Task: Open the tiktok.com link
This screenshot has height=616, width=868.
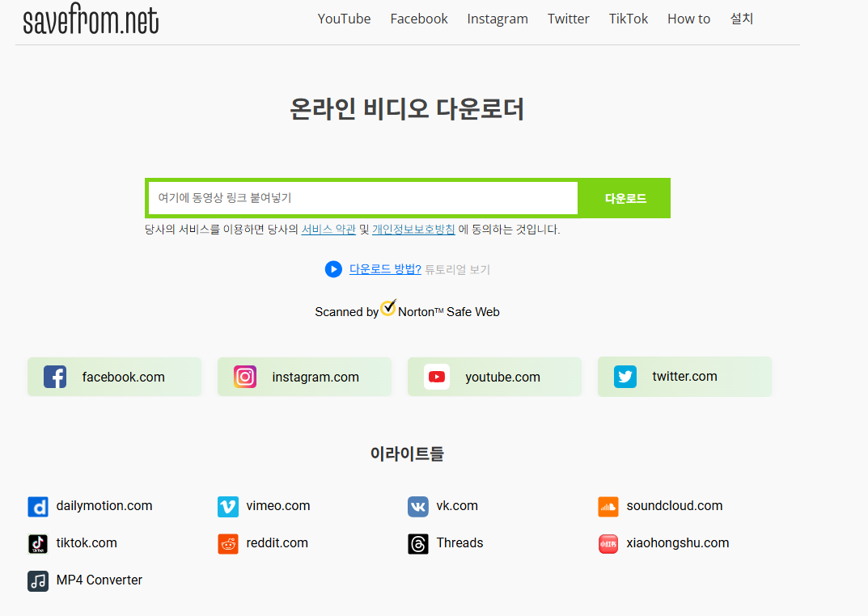Action: 87,543
